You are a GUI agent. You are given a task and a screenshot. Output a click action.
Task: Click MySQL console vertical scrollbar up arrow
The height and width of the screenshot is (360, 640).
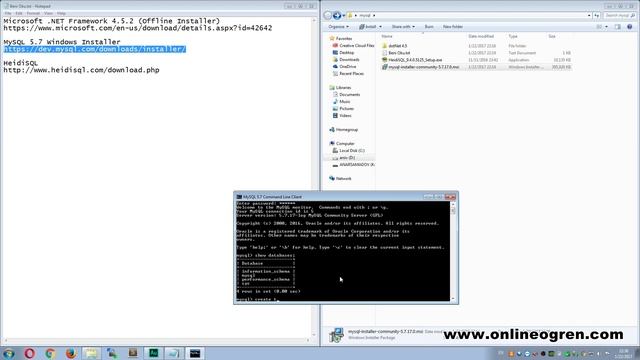[x=453, y=204]
